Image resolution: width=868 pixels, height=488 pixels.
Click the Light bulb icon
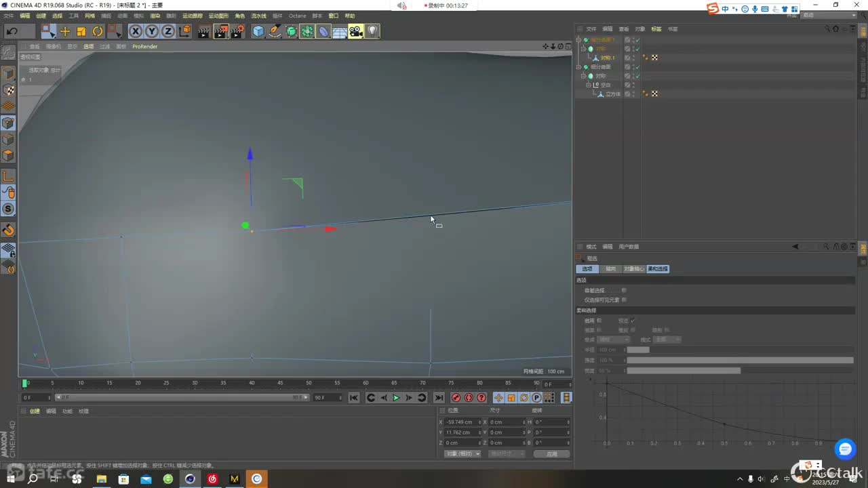click(372, 31)
